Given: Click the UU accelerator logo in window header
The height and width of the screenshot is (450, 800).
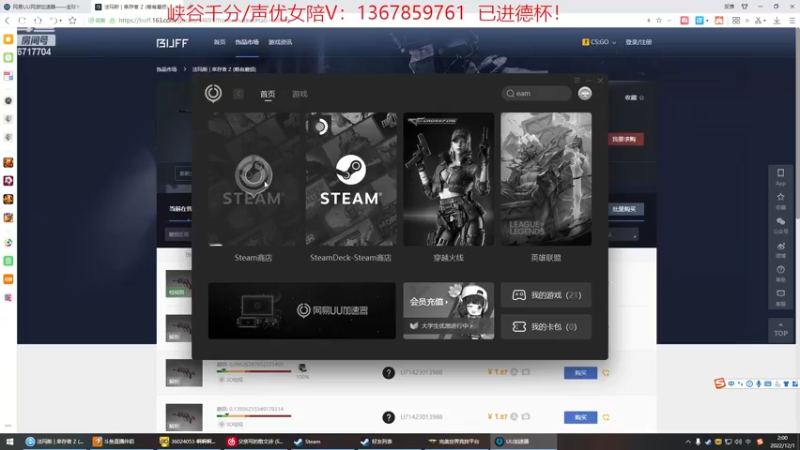Looking at the screenshot, I should [x=213, y=93].
